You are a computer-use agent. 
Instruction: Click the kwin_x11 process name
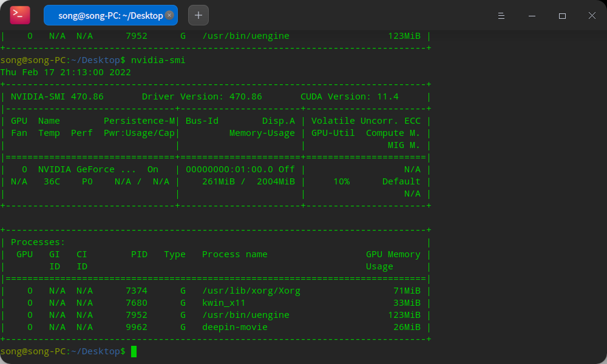tap(224, 303)
